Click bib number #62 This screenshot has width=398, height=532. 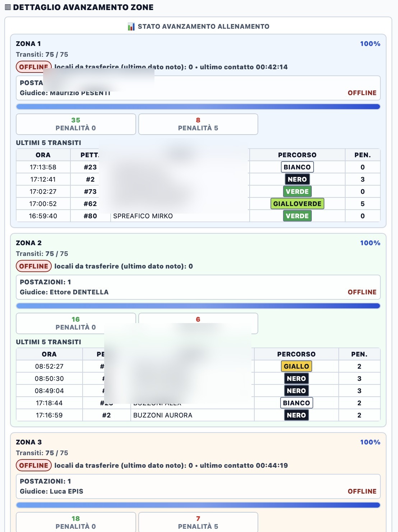click(90, 204)
